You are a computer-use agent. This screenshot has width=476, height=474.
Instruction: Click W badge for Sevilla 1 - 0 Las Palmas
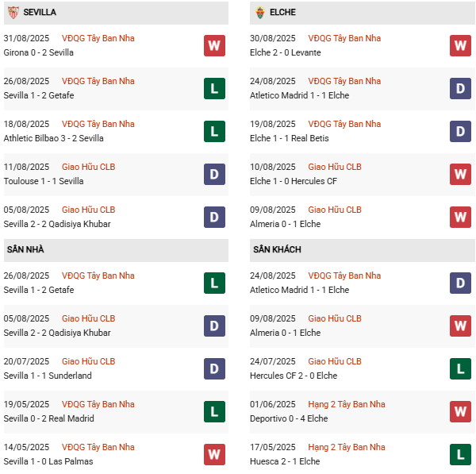point(214,454)
